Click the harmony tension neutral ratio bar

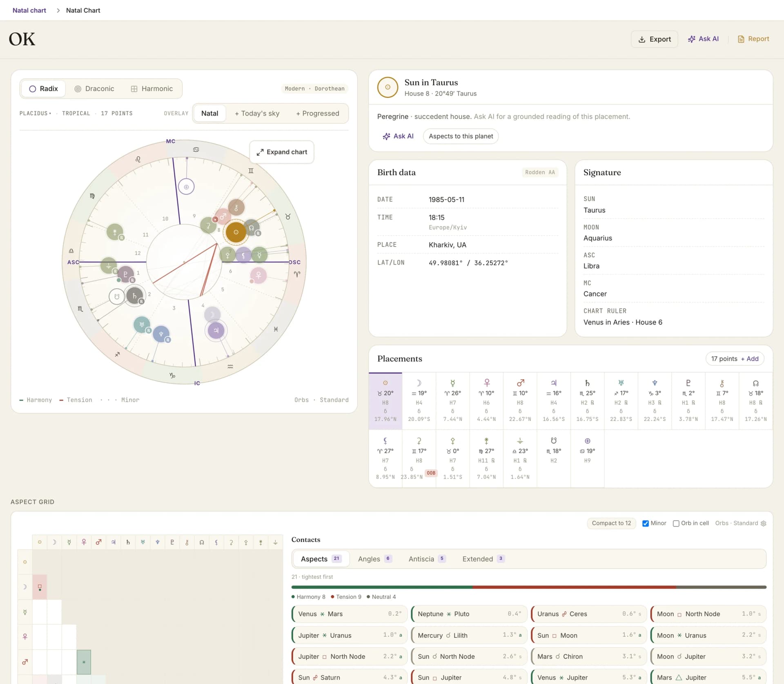(x=529, y=587)
